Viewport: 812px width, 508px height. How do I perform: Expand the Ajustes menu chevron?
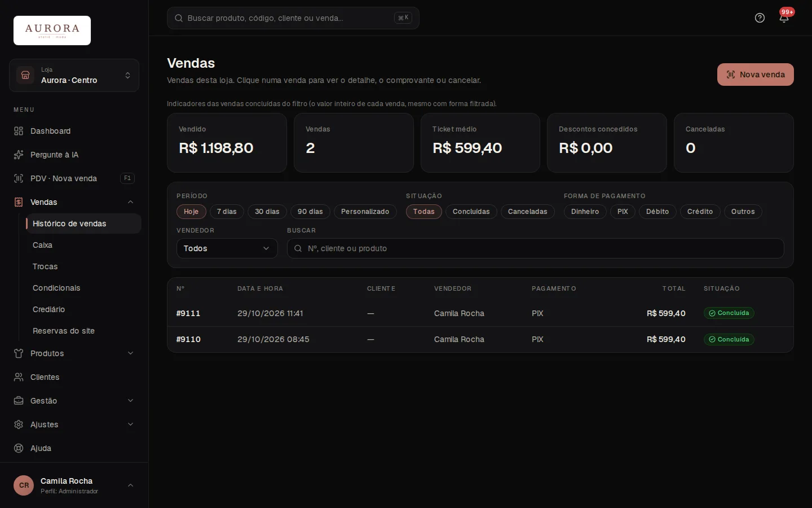130,424
